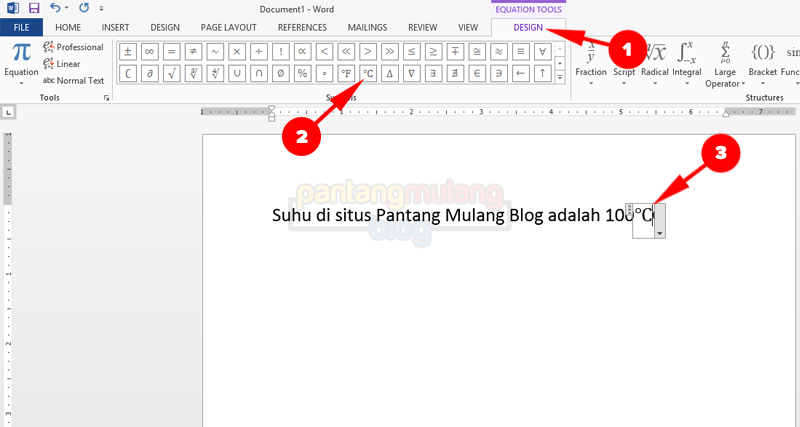Redo the last action
800x427 pixels.
(84, 8)
